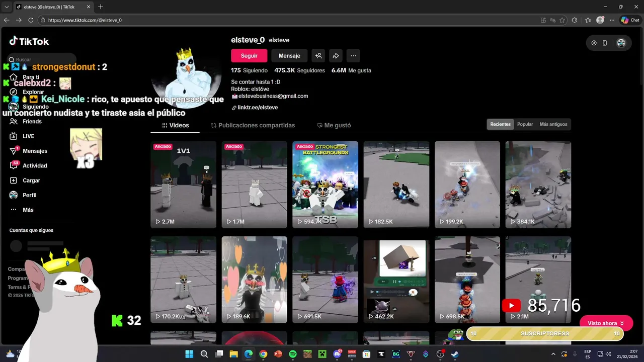Open the tab actions dropdown in Edge
The width and height of the screenshot is (644, 362).
tap(7, 7)
